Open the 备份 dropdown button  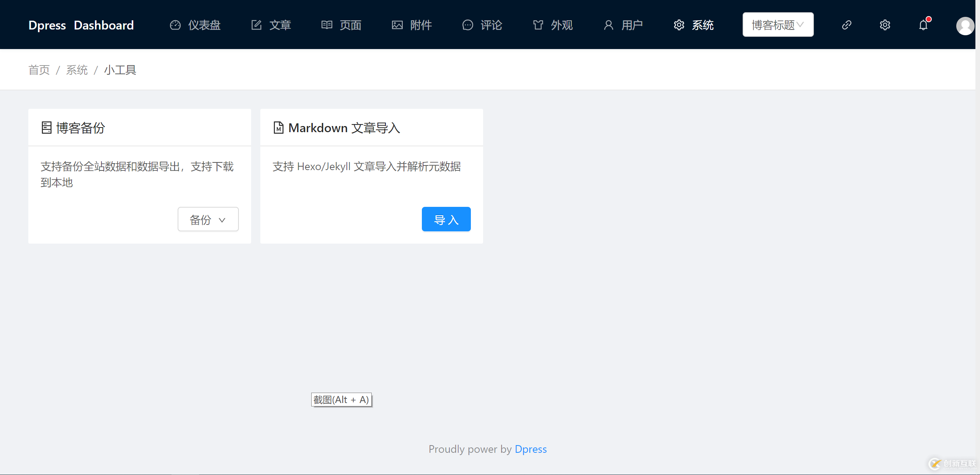pos(208,219)
